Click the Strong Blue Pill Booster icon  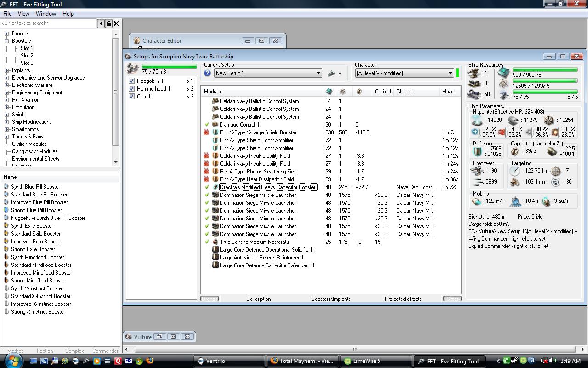pos(6,210)
